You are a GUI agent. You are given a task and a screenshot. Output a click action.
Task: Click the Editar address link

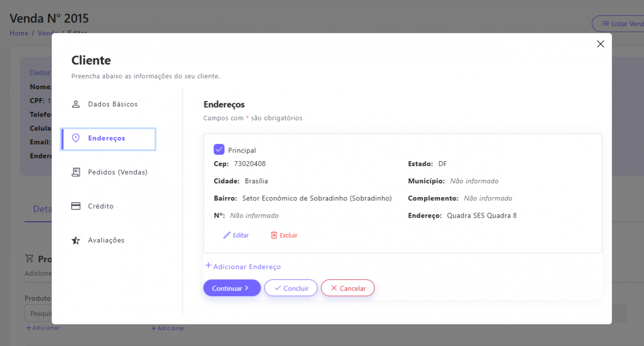coord(240,235)
